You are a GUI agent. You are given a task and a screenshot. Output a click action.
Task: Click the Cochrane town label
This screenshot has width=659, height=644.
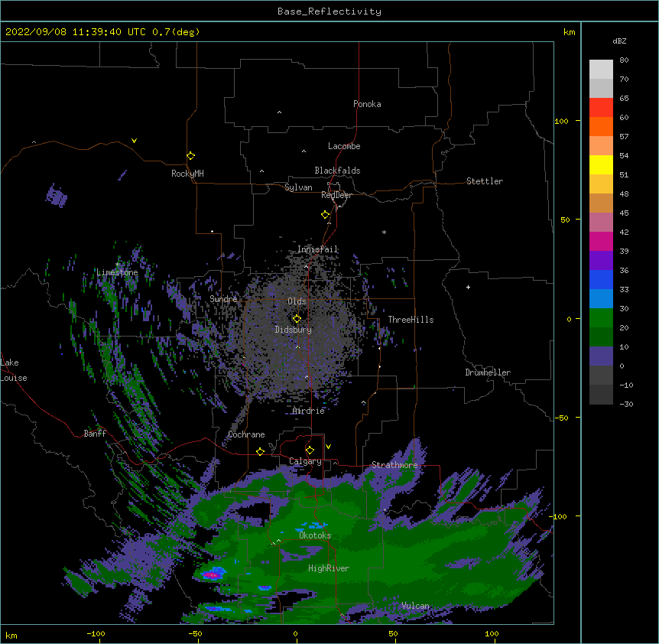(246, 434)
